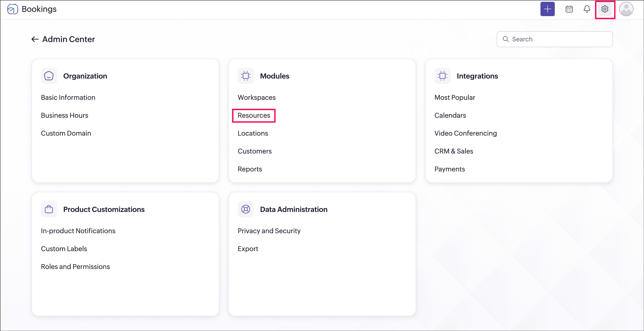Click the Integrations section icon

click(x=442, y=76)
